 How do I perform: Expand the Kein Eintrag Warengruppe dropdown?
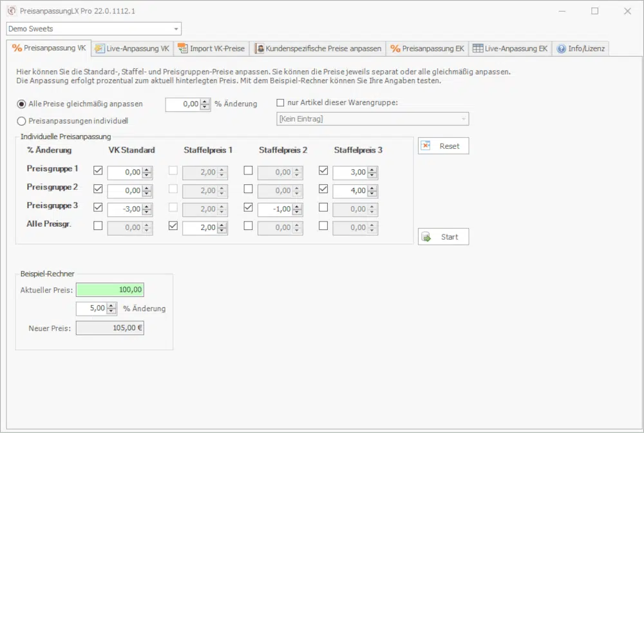coord(463,119)
